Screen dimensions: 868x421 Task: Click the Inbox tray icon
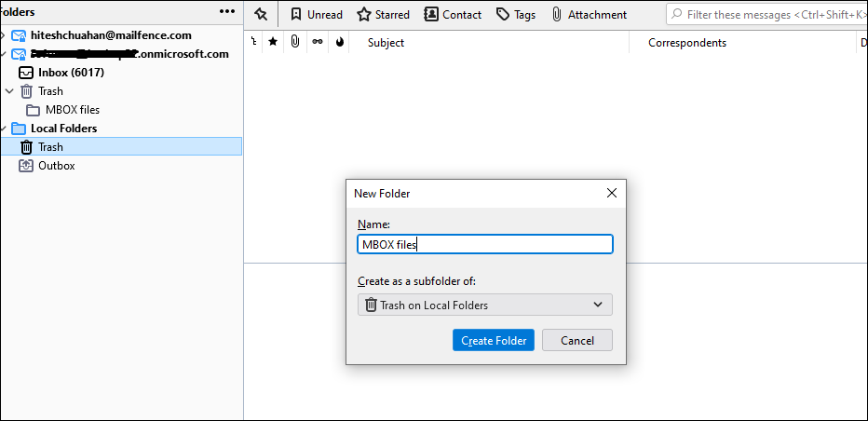26,73
